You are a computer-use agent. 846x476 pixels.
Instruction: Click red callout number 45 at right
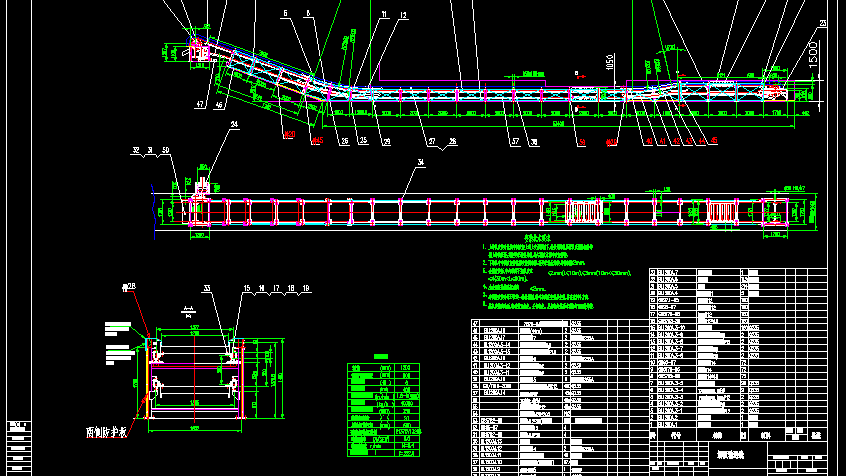click(714, 141)
